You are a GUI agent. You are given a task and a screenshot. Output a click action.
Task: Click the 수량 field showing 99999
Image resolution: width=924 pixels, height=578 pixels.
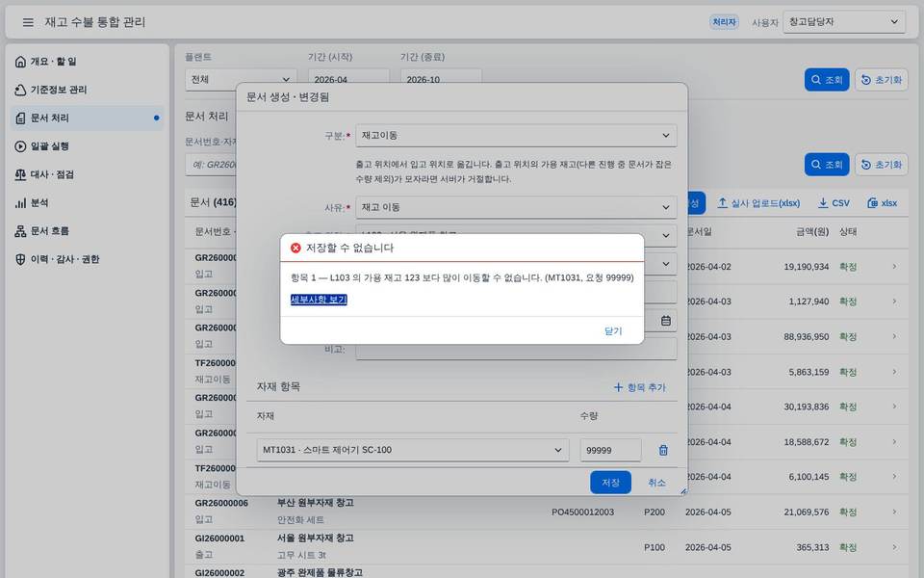click(610, 450)
